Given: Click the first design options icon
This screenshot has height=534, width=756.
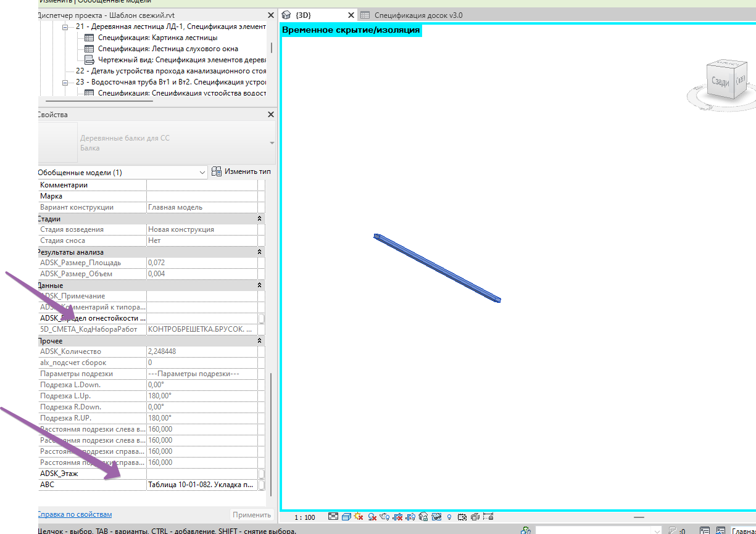Looking at the screenshot, I should (x=705, y=530).
